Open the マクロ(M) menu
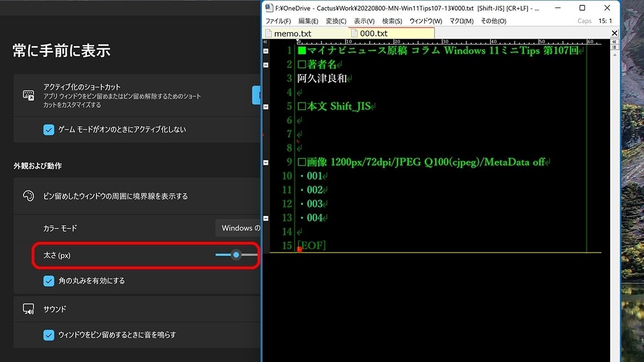Viewport: 644px width, 362px height. [462, 21]
